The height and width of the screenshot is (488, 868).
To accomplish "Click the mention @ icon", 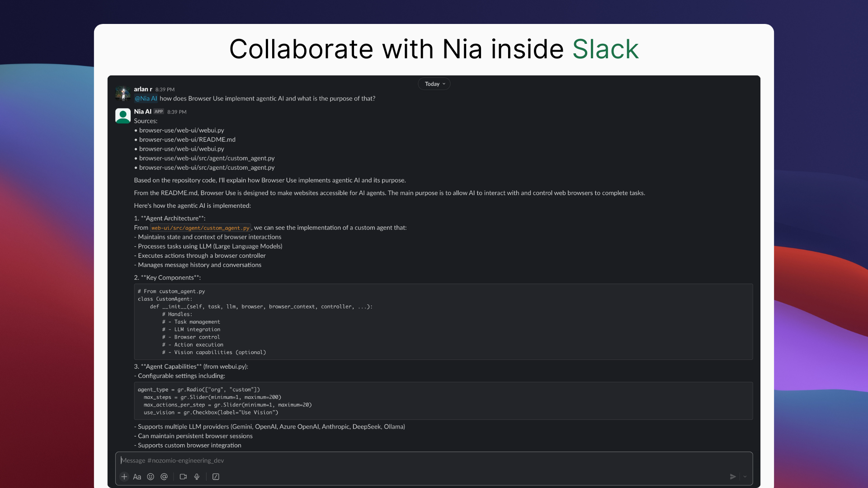I will point(164,477).
